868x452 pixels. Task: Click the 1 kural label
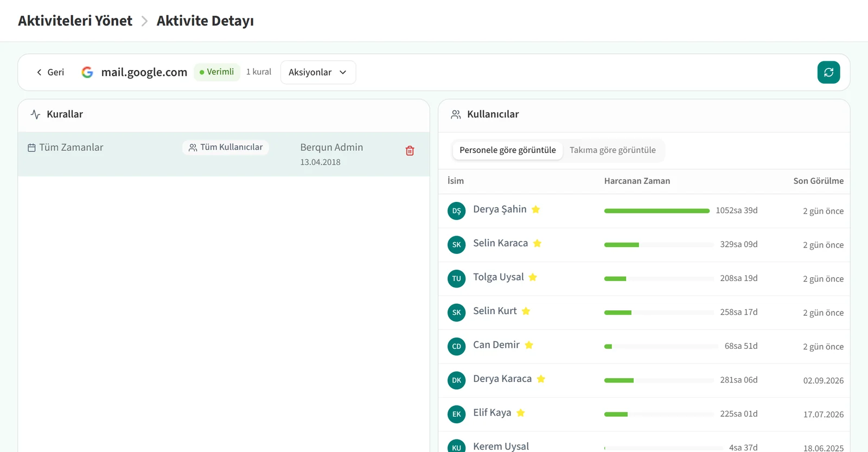click(259, 72)
